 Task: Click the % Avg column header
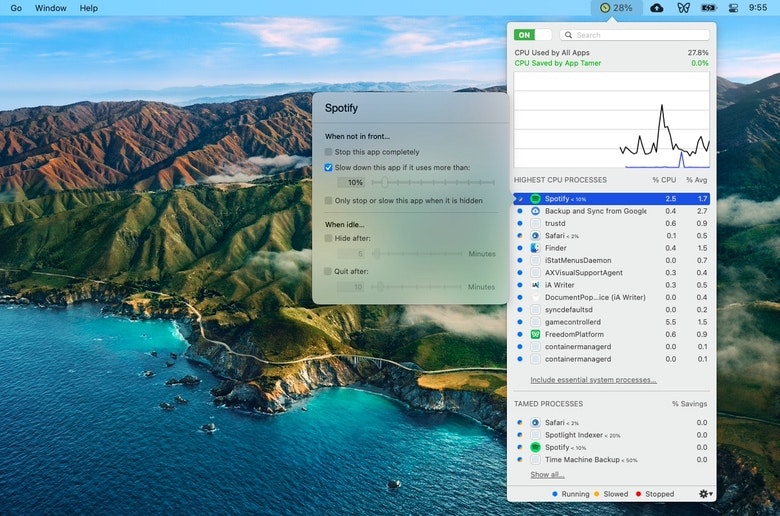click(696, 180)
